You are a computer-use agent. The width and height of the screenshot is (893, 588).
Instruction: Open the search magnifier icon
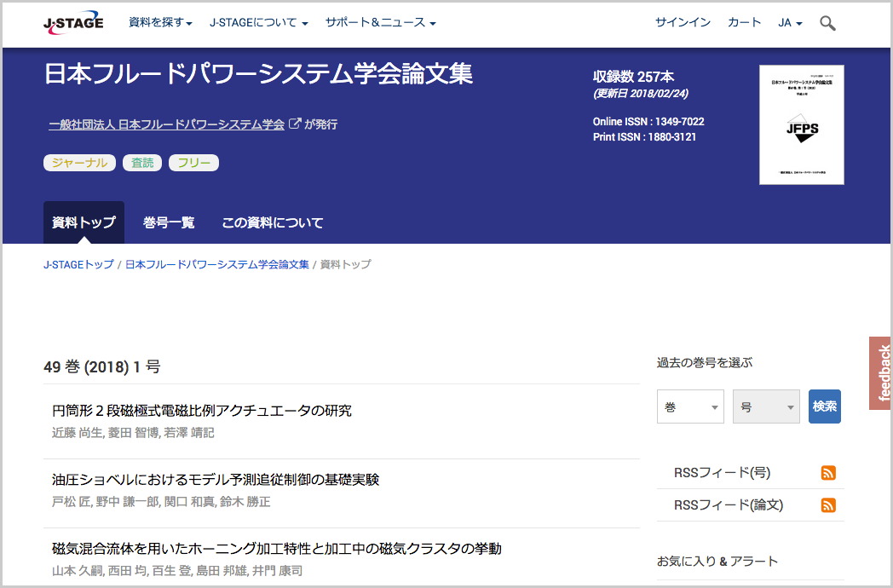click(x=827, y=23)
